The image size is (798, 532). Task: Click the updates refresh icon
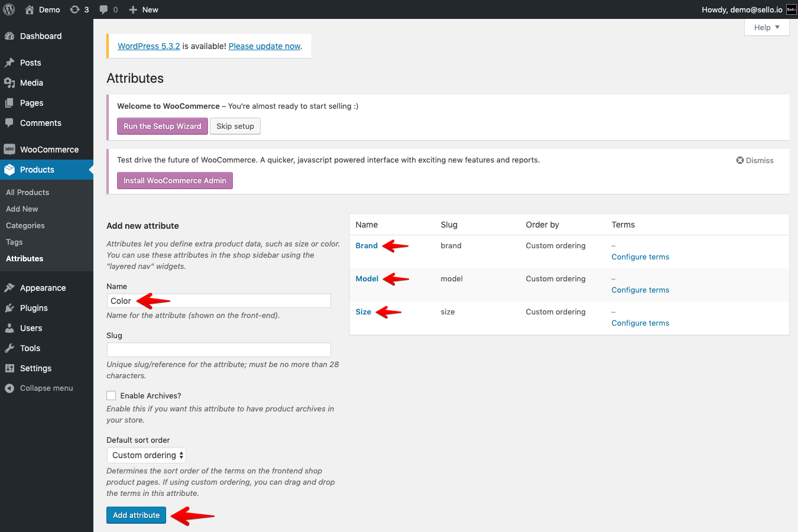(x=74, y=9)
